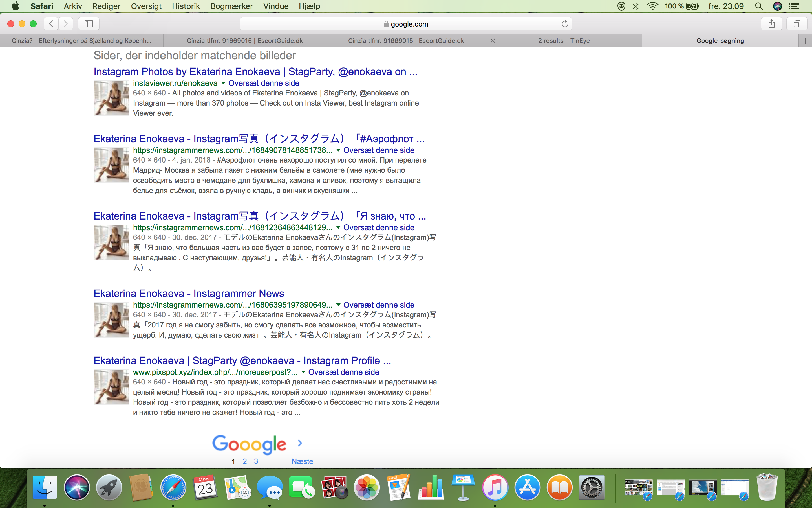Viewport: 812px width, 508px height.
Task: Open Launchpad rocket icon in Dock
Action: (109, 487)
